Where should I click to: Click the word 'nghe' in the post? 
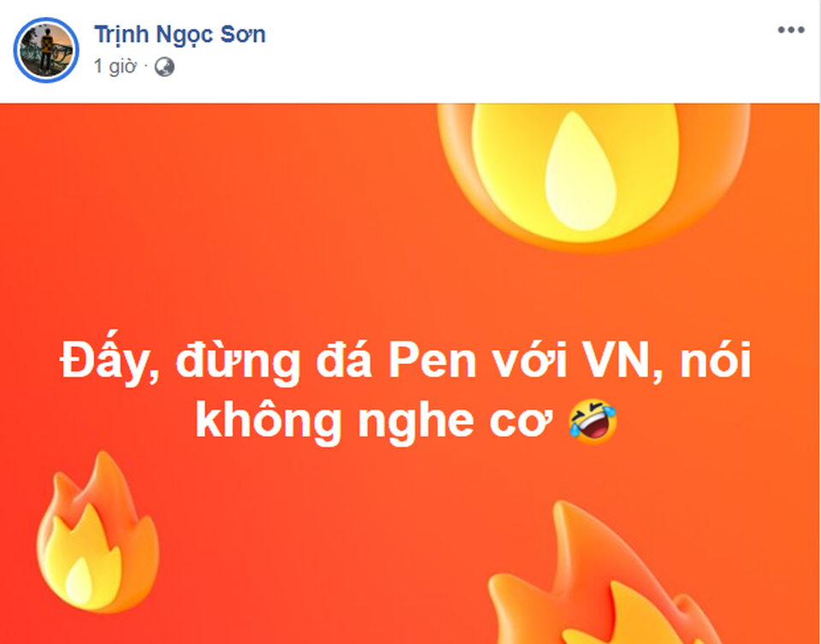[x=416, y=423]
